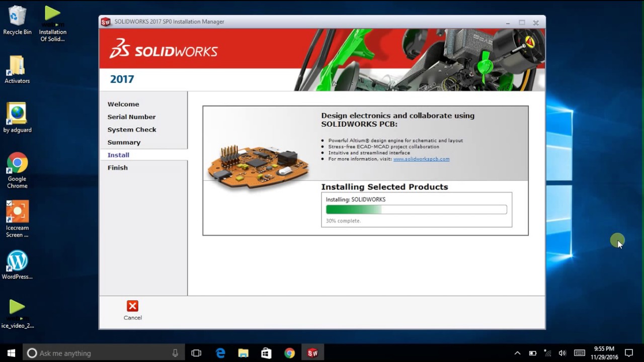The width and height of the screenshot is (644, 362).
Task: Check the battery status tray icon
Action: (x=532, y=353)
